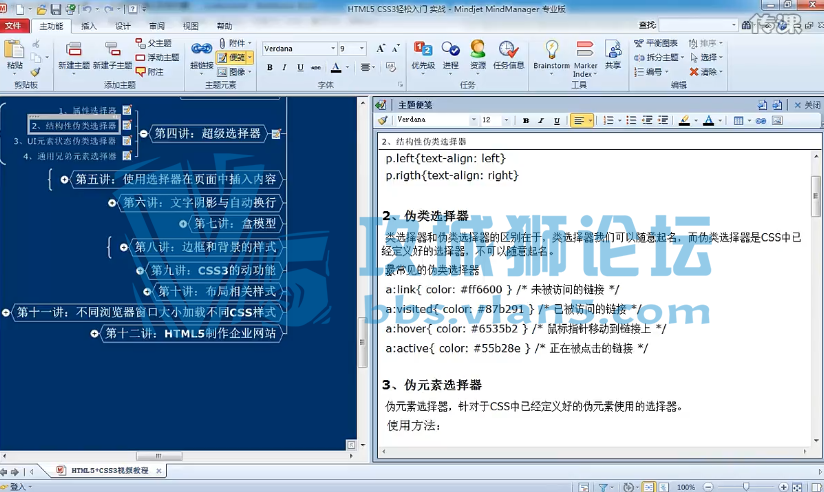Image resolution: width=824 pixels, height=492 pixels.
Task: Insert a parent topic (父主题)
Action: [153, 43]
